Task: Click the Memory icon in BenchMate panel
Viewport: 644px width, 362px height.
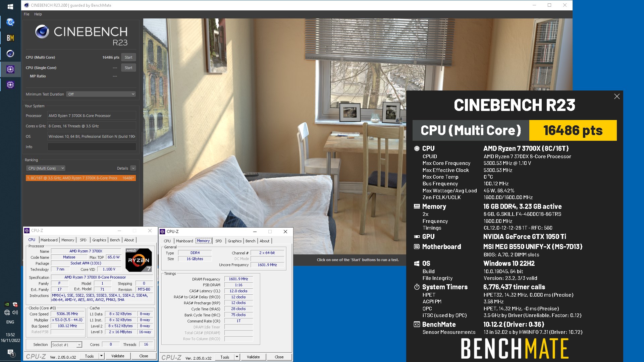Action: 417,206
